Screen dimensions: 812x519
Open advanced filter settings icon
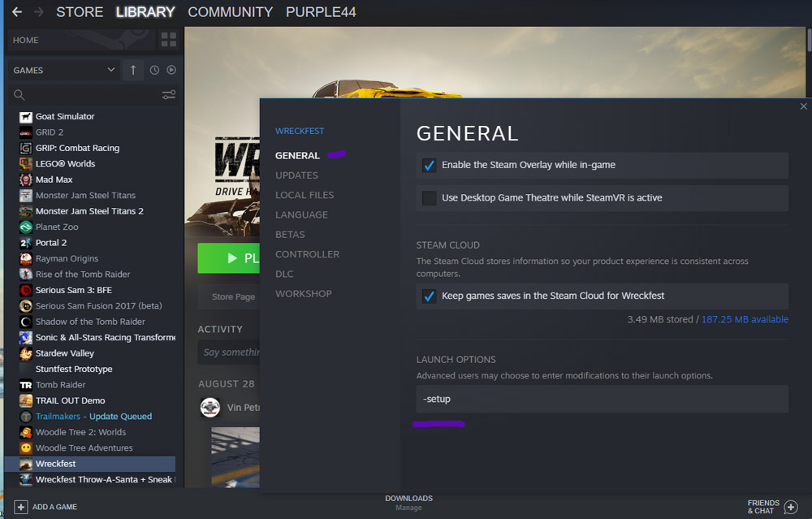click(x=169, y=95)
